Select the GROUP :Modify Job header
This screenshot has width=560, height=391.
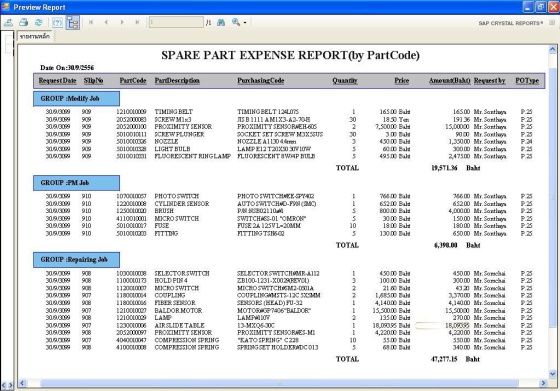point(76,99)
